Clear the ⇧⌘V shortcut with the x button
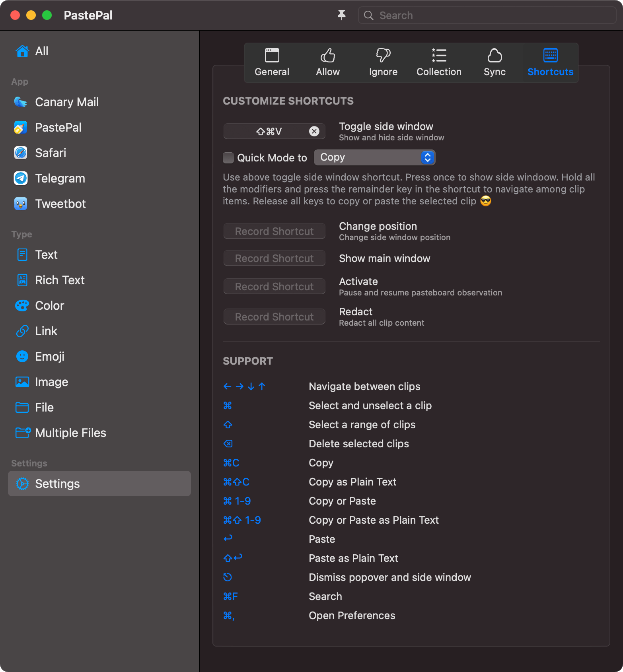The image size is (623, 672). click(314, 132)
